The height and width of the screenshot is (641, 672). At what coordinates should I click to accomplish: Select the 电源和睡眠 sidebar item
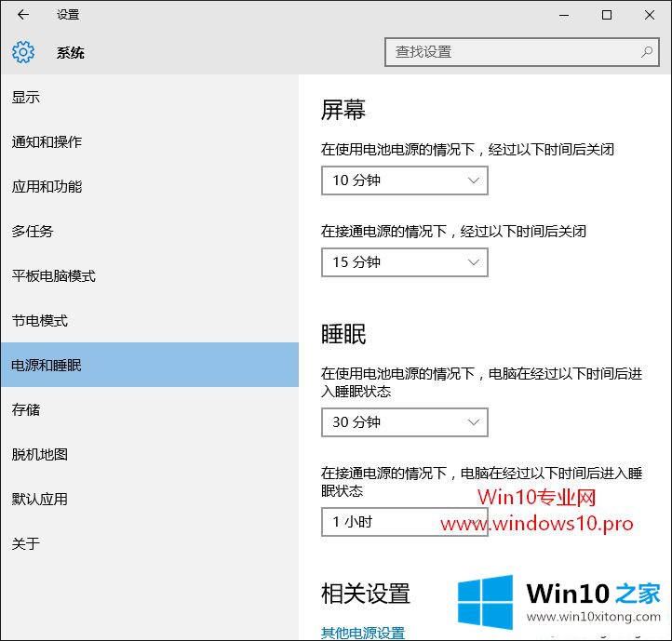[x=47, y=366]
